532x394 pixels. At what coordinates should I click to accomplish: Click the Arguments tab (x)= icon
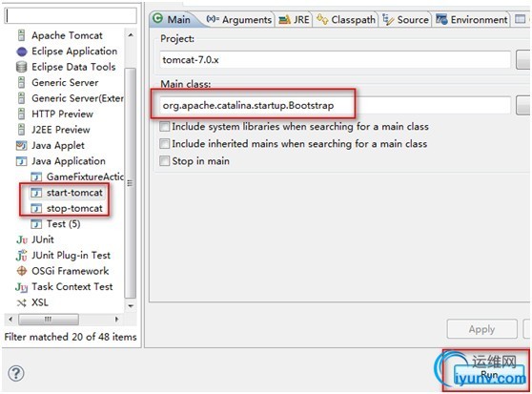tap(213, 19)
